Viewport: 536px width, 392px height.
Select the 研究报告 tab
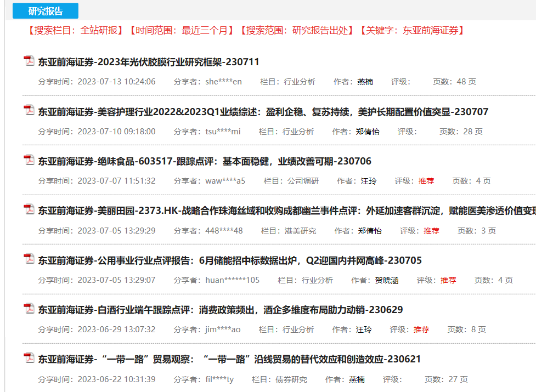click(x=46, y=11)
